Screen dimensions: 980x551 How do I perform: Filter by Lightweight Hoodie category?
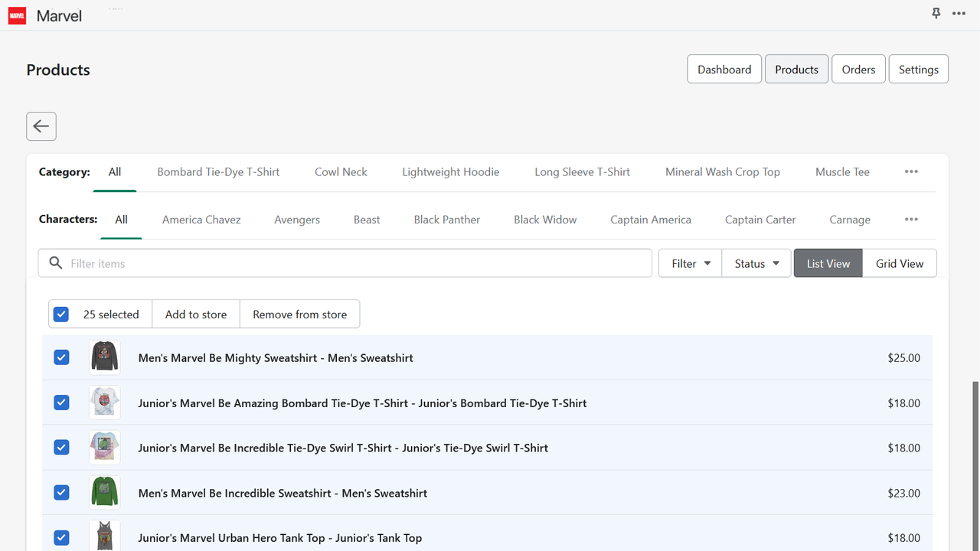coord(451,172)
